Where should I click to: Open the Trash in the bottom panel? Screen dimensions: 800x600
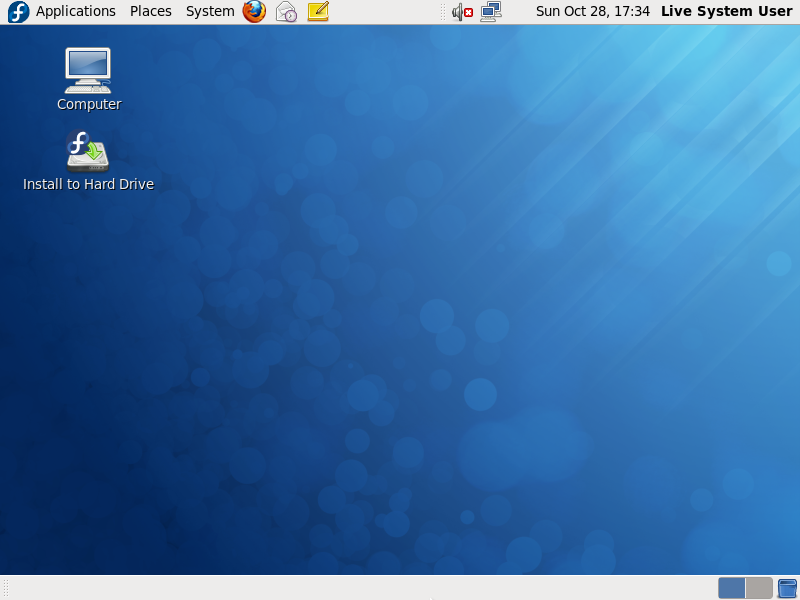coord(787,588)
